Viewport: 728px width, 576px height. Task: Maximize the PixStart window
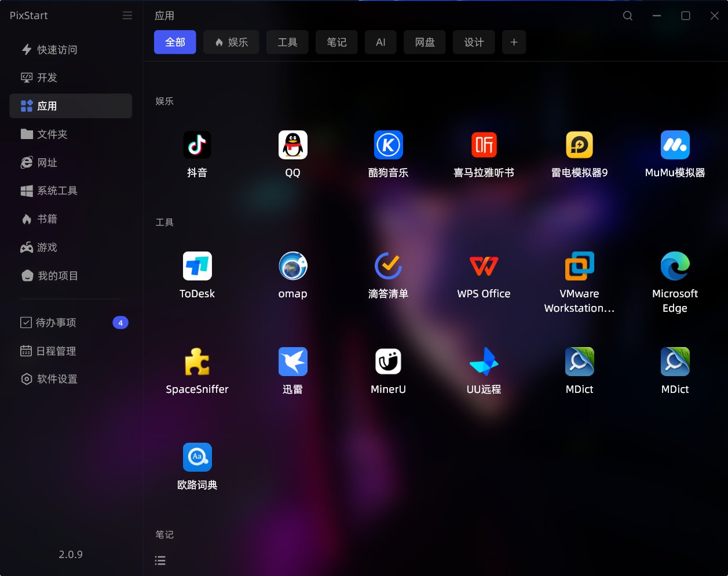(x=685, y=16)
